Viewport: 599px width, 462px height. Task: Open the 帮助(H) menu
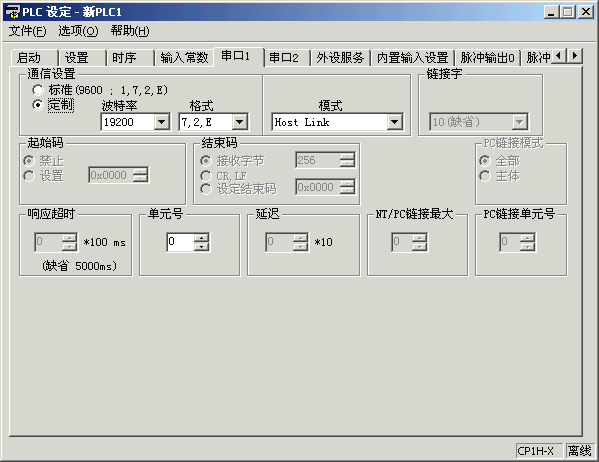click(130, 31)
